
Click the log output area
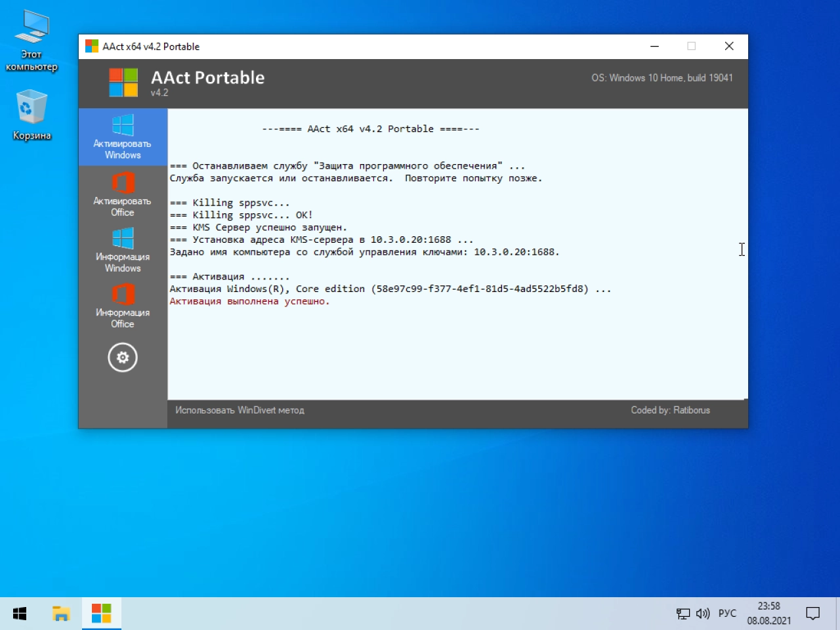click(457, 254)
